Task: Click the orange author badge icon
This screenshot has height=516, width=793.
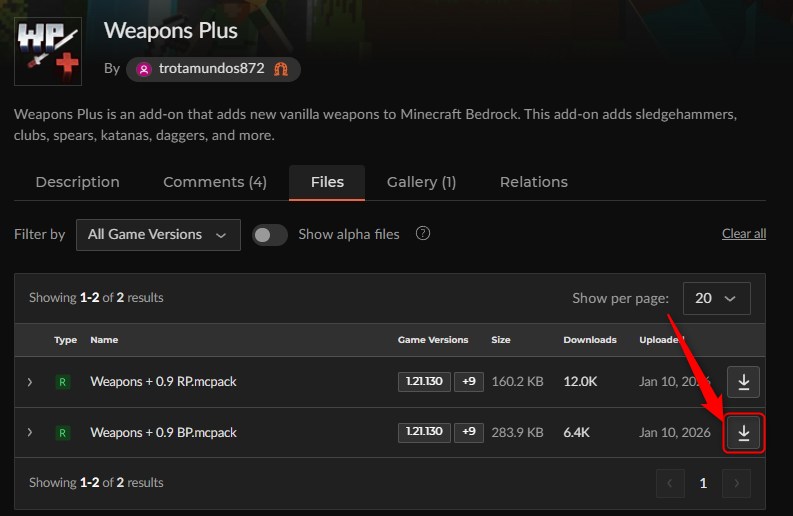Action: (x=281, y=69)
